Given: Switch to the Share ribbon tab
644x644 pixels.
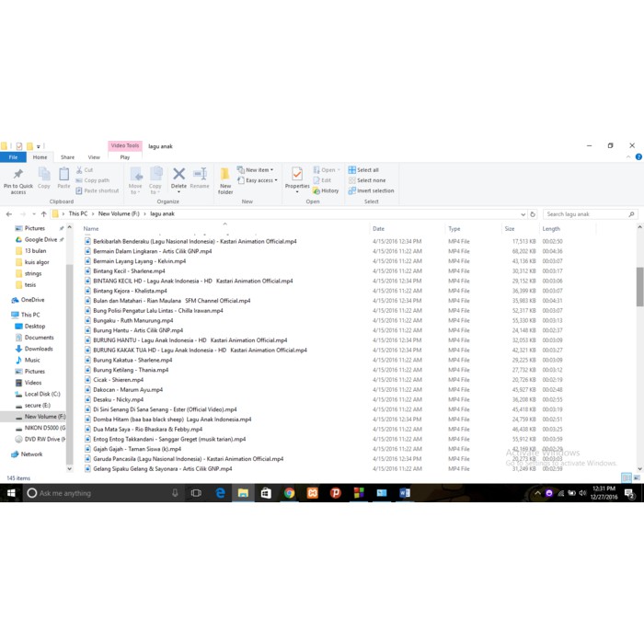Looking at the screenshot, I should (x=67, y=157).
